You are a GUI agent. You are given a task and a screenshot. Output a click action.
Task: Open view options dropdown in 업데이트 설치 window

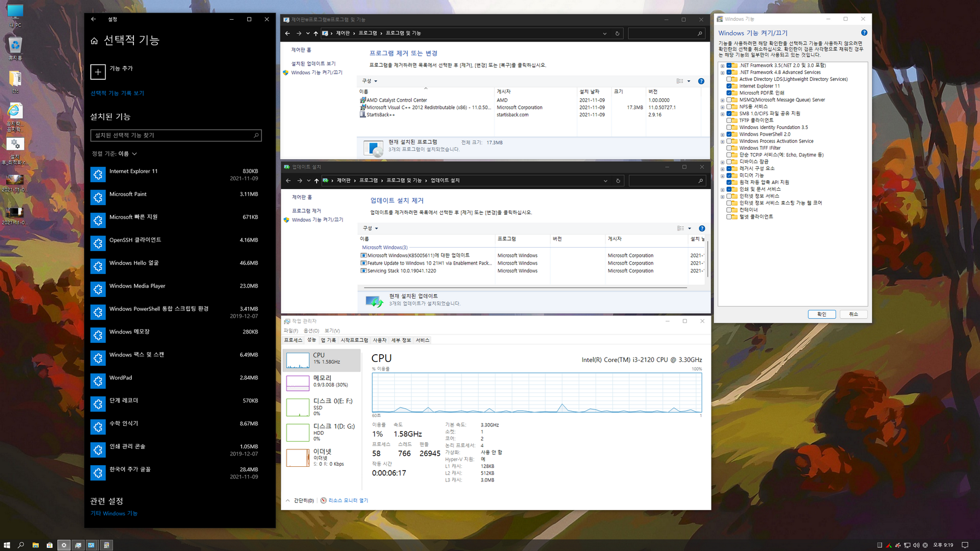[689, 228]
